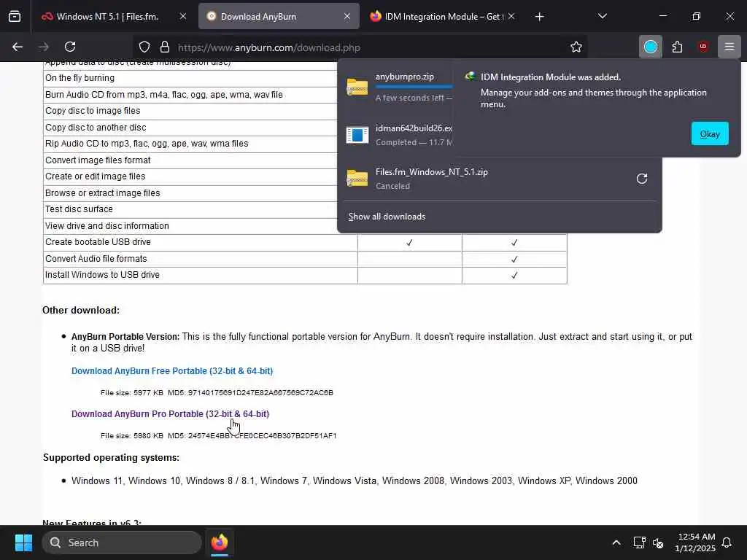Click the anyburnpro.zip download progress bar

pyautogui.click(x=414, y=87)
